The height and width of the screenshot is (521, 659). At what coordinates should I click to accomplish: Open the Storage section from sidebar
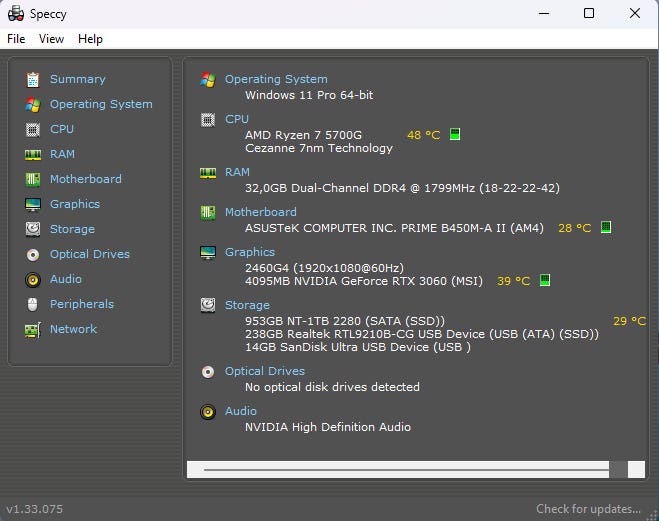(x=72, y=229)
